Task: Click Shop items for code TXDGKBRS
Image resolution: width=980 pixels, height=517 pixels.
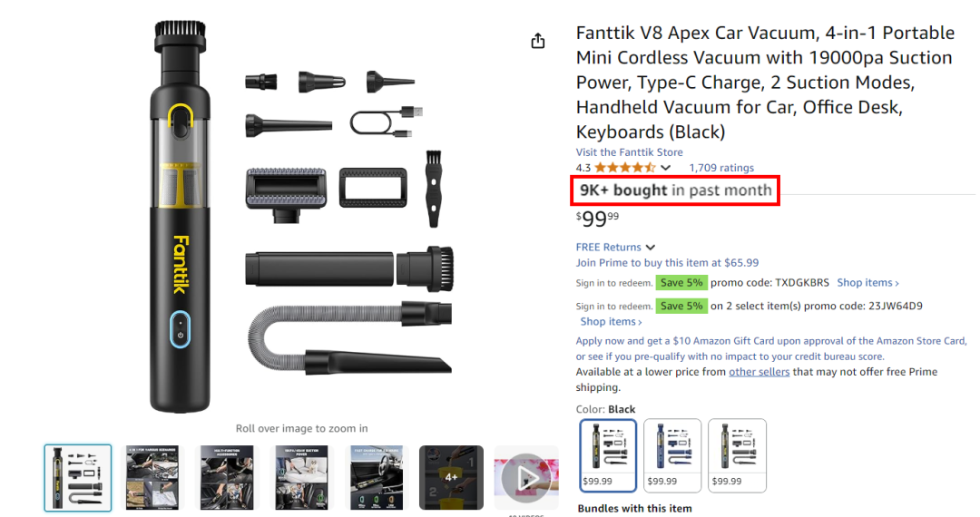Action: 867,283
